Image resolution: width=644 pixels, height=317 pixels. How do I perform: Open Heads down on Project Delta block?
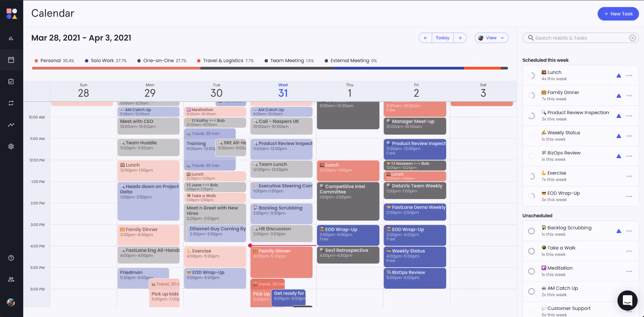click(148, 201)
